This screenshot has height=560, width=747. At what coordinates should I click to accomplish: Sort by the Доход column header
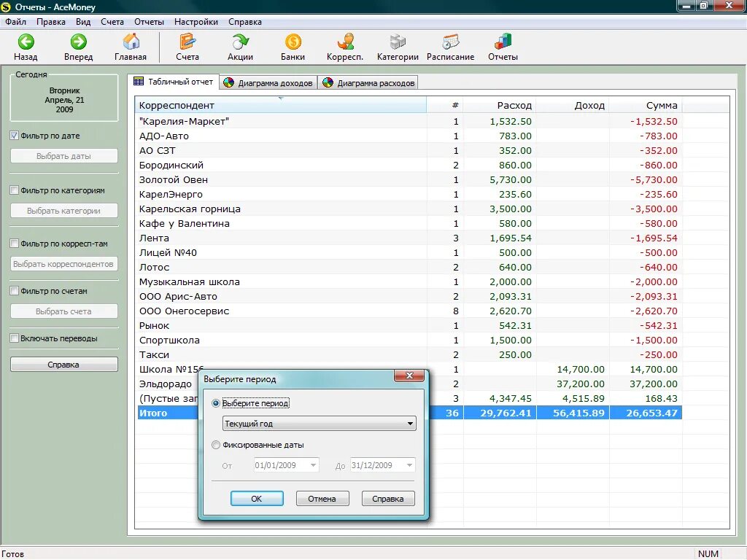(572, 105)
